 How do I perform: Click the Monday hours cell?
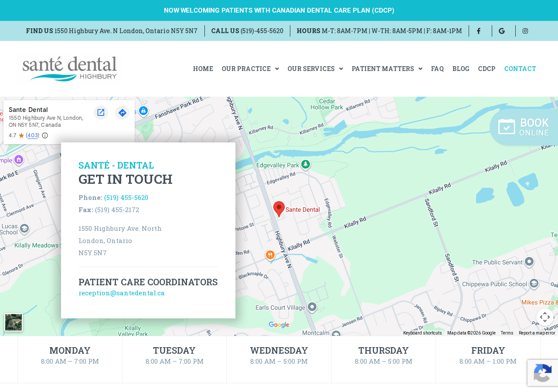click(70, 360)
